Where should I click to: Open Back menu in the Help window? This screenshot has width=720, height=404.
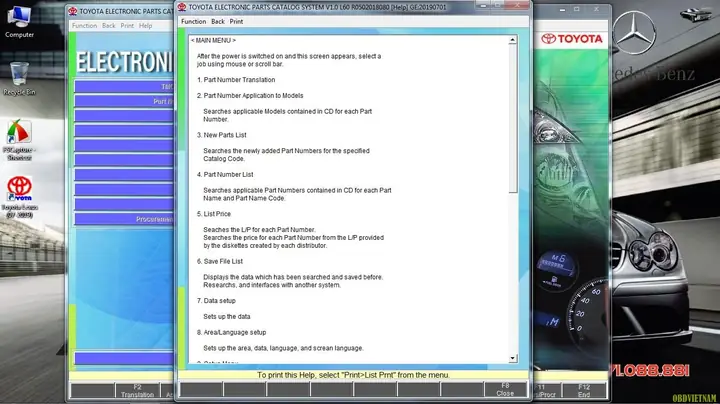pos(218,22)
